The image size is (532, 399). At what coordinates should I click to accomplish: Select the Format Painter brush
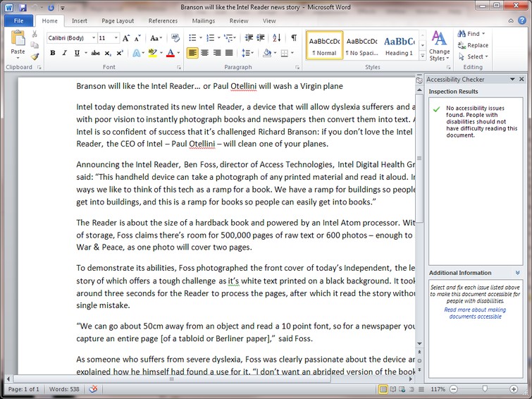(35, 56)
